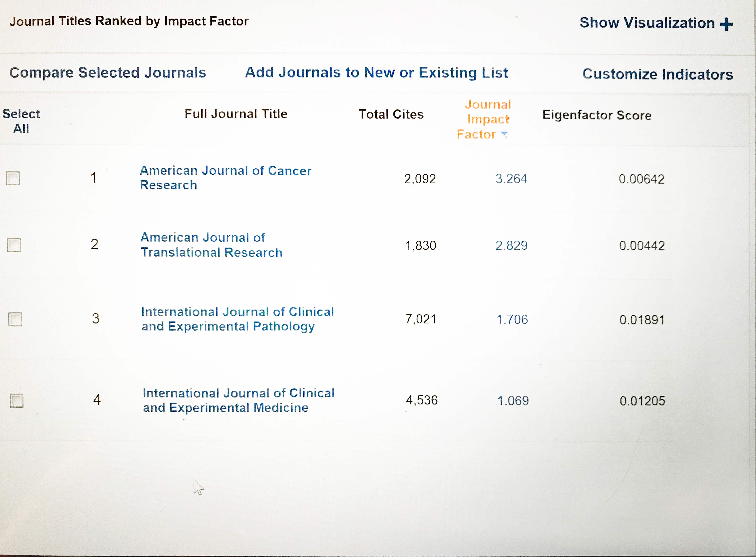The image size is (756, 557).
Task: Tick the checkbox for row 4 journal
Action: point(17,401)
